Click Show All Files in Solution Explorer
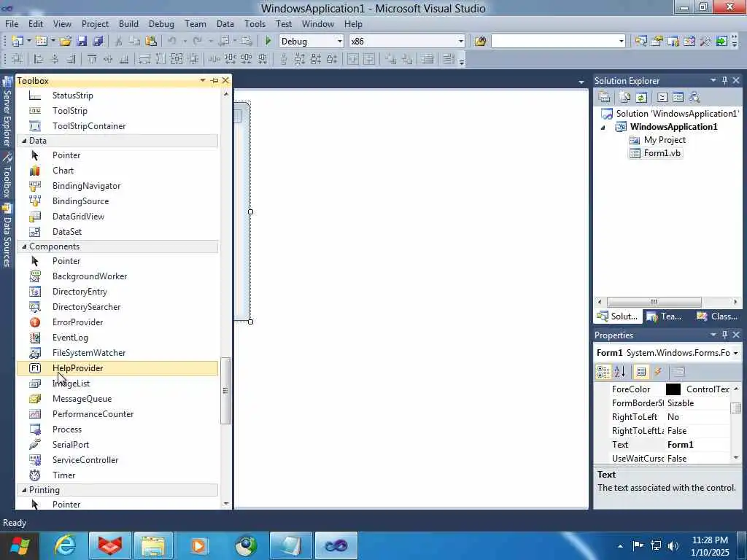 (624, 98)
